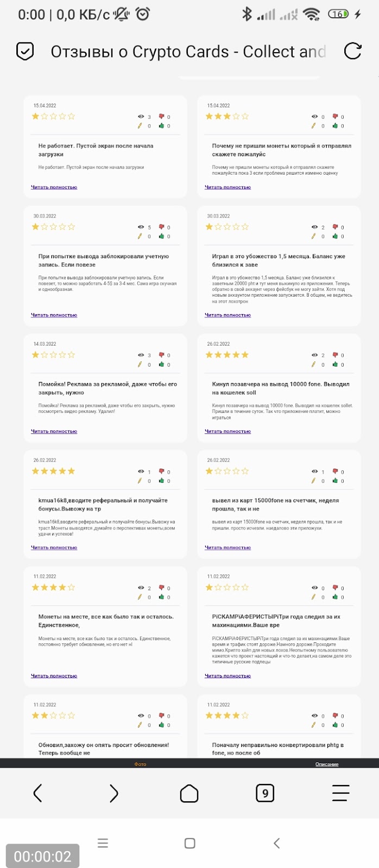Open the browser home page
The width and height of the screenshot is (379, 868).
point(189,793)
